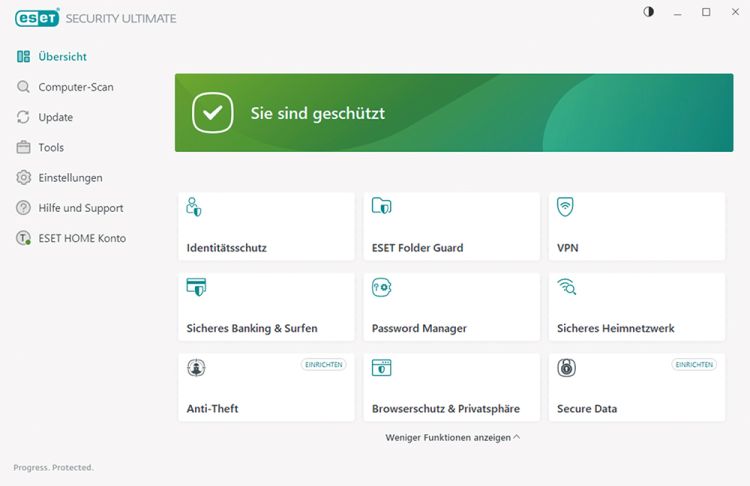Click the ESET HOME Konto avatar icon
750x486 pixels.
(x=23, y=238)
